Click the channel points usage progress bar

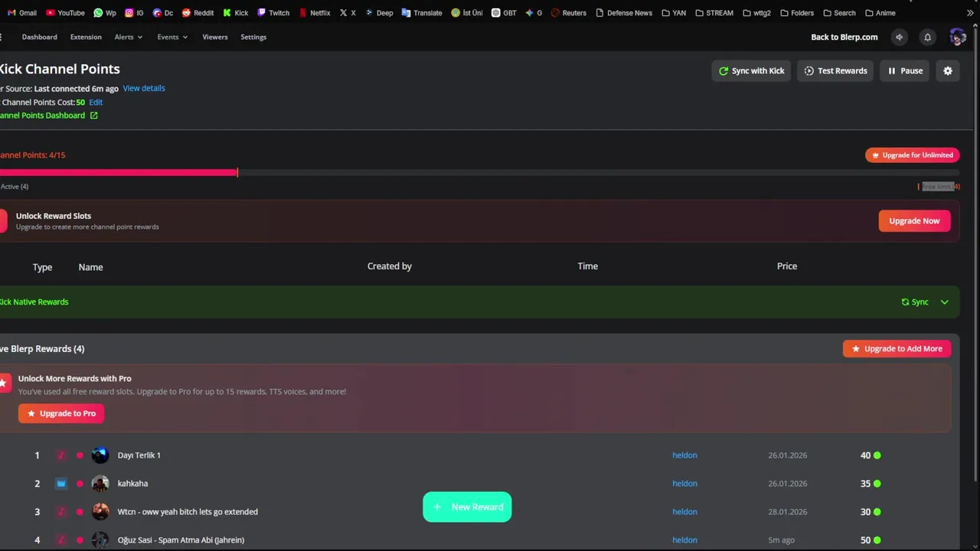point(479,173)
